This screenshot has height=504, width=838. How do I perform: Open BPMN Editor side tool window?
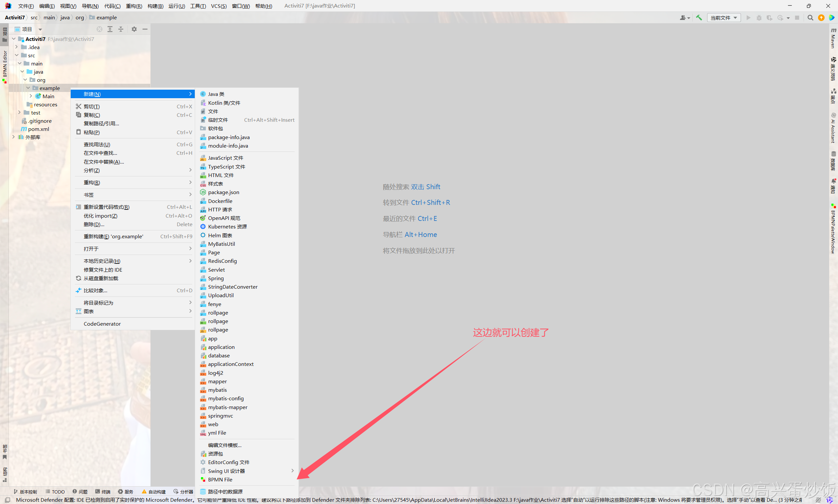click(x=5, y=66)
